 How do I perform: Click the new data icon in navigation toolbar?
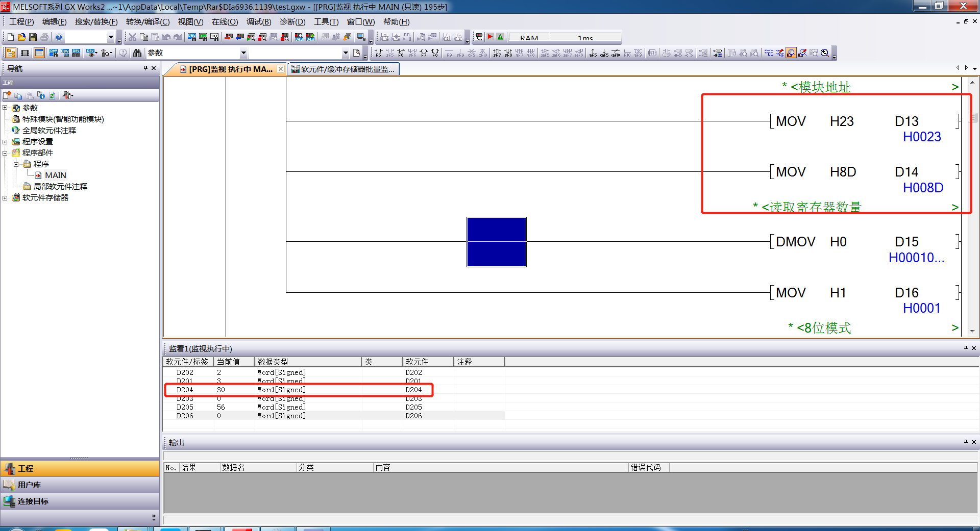(7, 95)
